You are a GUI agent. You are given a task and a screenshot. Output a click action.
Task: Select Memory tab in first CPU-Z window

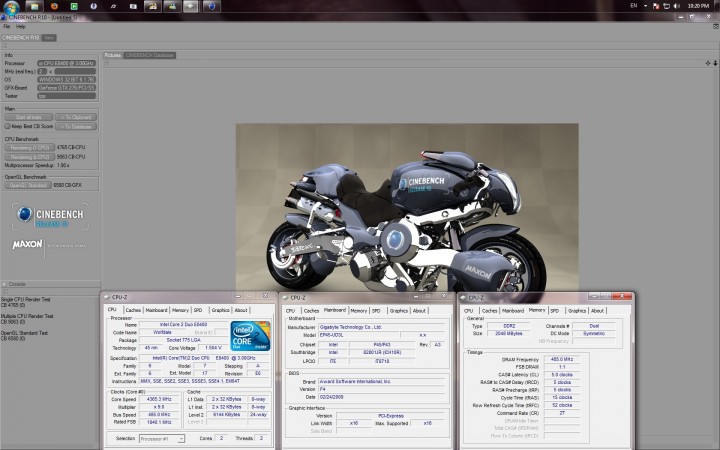[x=180, y=310]
